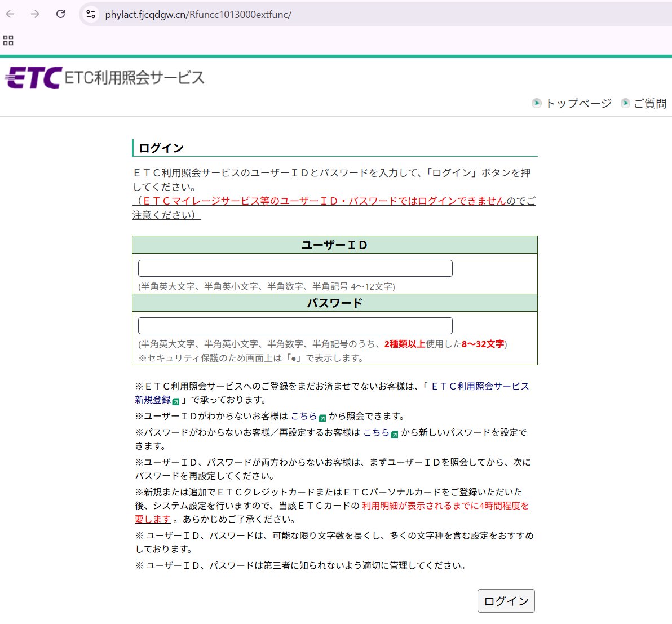Click external-link icon after password reset こちら
The width and height of the screenshot is (672, 624).
tap(395, 434)
